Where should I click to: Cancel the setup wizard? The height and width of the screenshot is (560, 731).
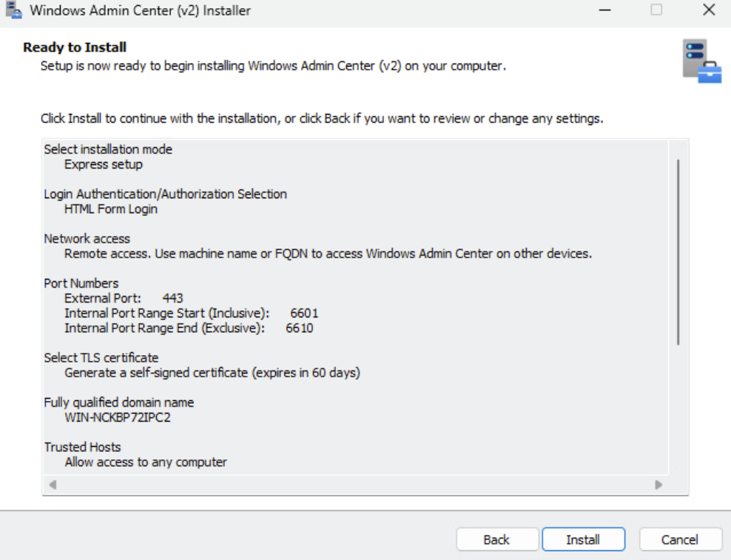pyautogui.click(x=679, y=539)
